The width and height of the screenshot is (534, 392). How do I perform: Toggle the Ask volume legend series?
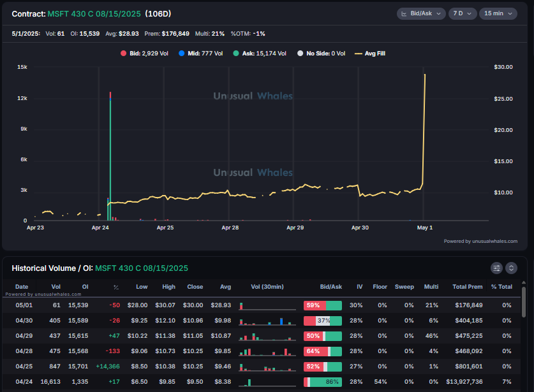click(x=260, y=54)
